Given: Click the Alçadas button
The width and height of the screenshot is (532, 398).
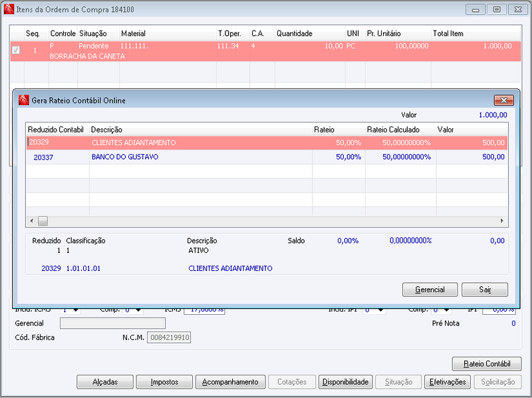Looking at the screenshot, I should click(x=105, y=382).
